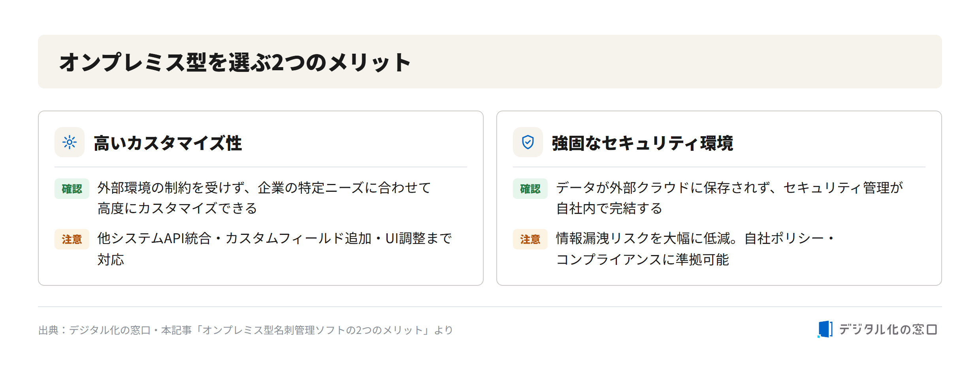The image size is (980, 375).
Task: Click the gear icon beside 高いカスタマイズ性
Action: point(70,142)
